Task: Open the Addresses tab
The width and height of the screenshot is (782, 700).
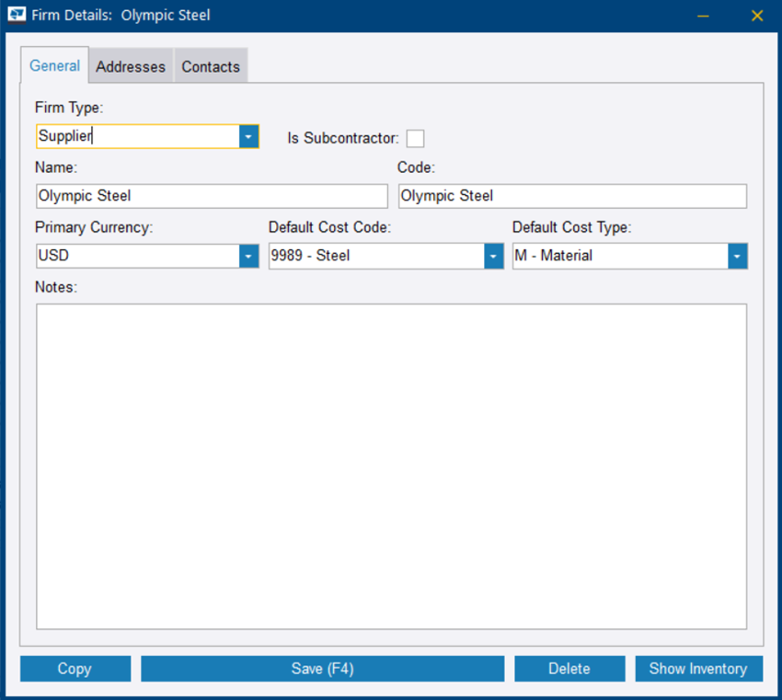Action: coord(131,66)
